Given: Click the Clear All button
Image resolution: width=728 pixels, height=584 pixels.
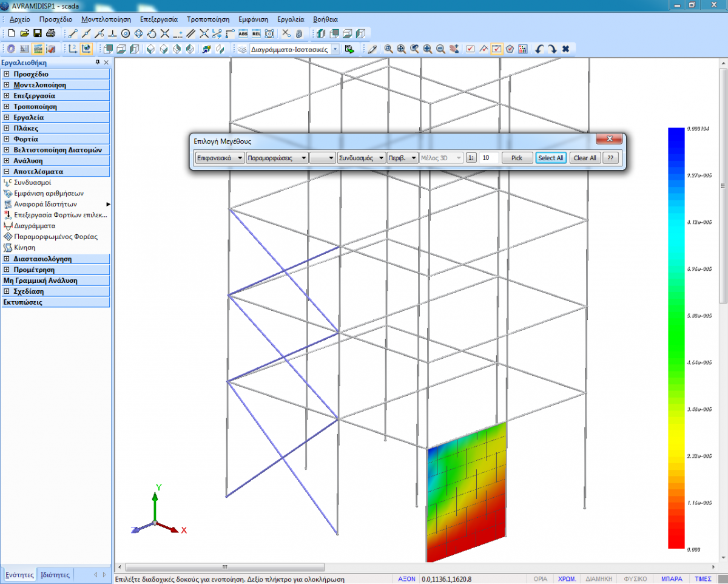Looking at the screenshot, I should (585, 158).
